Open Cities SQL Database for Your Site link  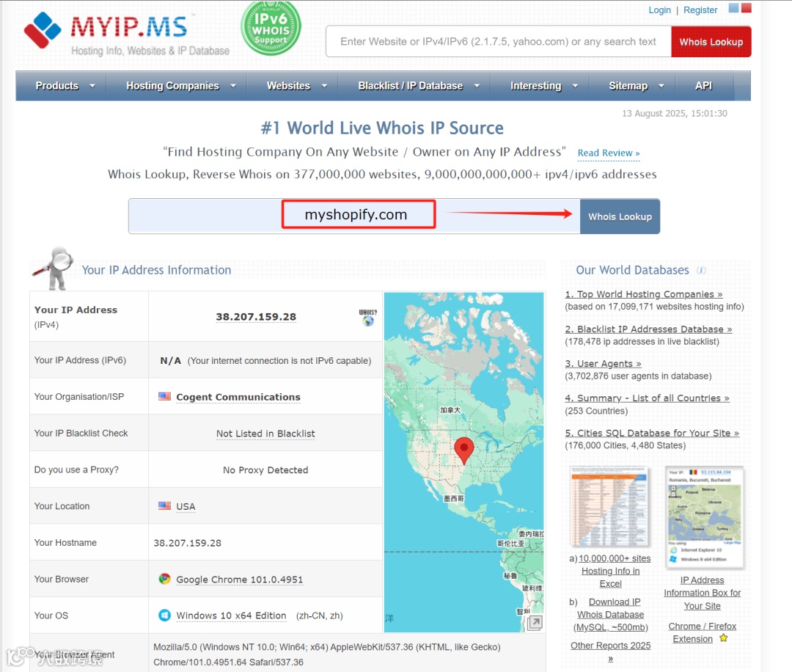click(x=652, y=433)
